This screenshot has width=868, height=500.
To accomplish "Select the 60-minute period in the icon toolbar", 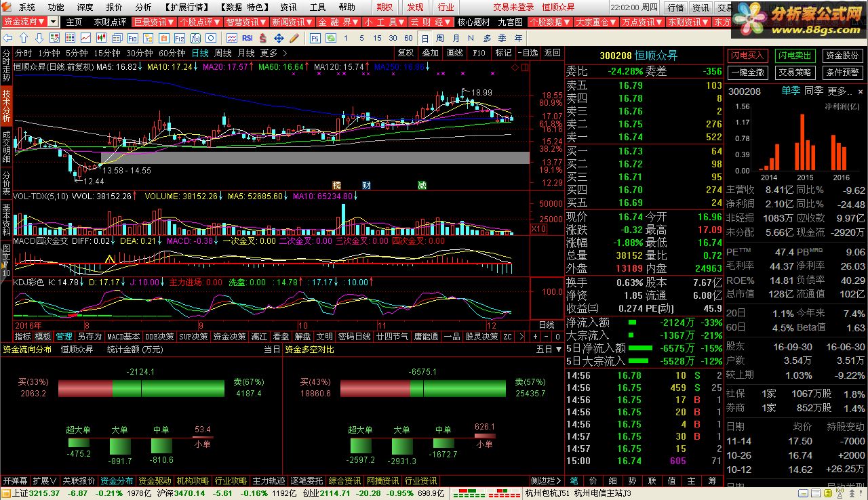I will pyautogui.click(x=408, y=38).
